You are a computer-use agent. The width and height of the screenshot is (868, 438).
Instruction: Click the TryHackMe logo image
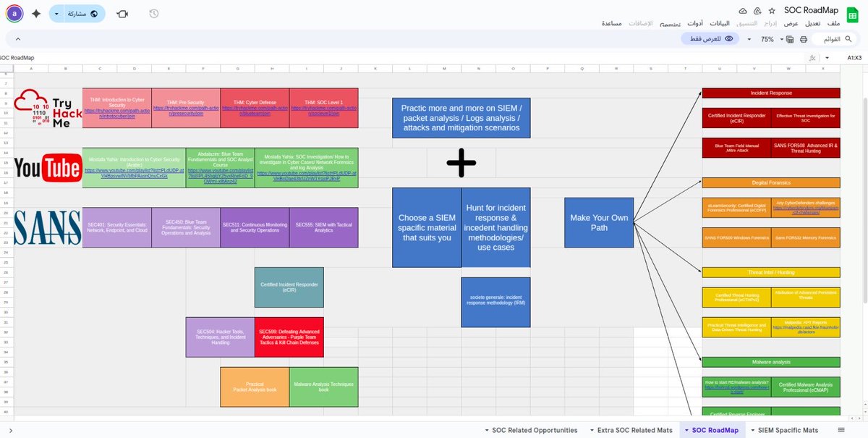pyautogui.click(x=48, y=109)
